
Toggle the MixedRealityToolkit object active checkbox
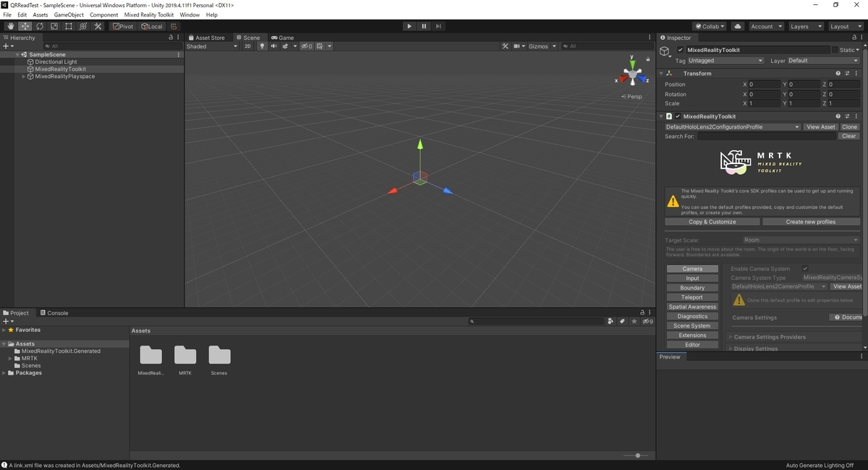click(680, 50)
